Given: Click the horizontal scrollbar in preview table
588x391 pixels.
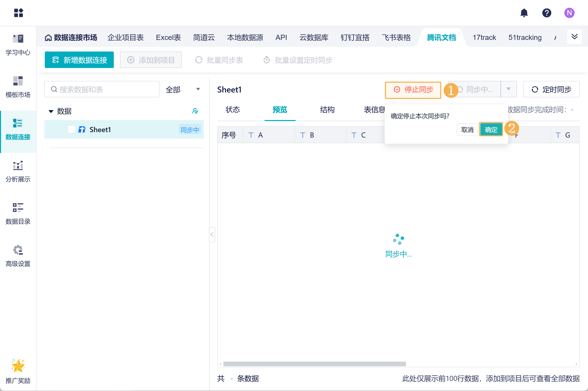Looking at the screenshot, I should click(314, 364).
